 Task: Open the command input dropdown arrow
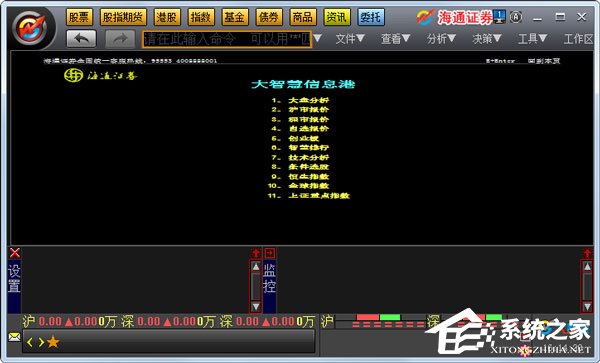[x=318, y=39]
